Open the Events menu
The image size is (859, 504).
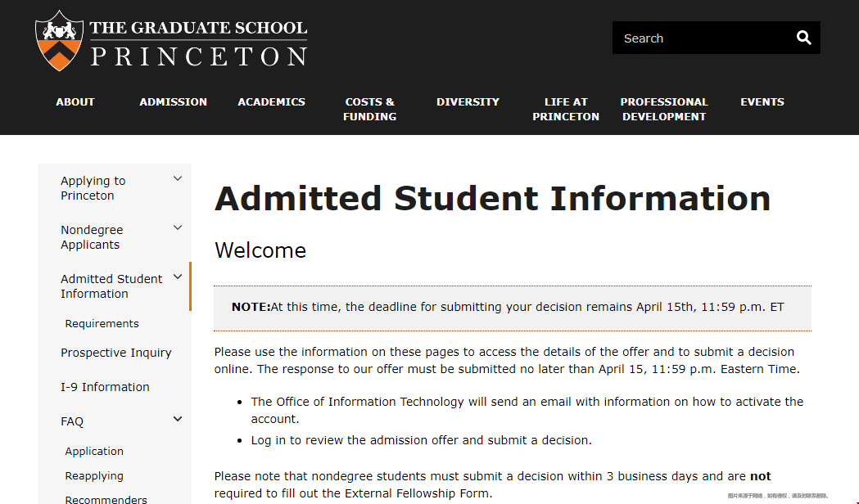(x=762, y=101)
